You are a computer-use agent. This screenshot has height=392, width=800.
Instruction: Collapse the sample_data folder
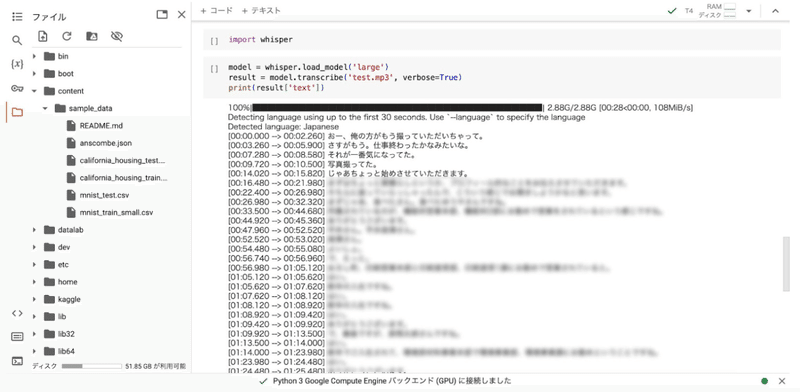coord(45,108)
